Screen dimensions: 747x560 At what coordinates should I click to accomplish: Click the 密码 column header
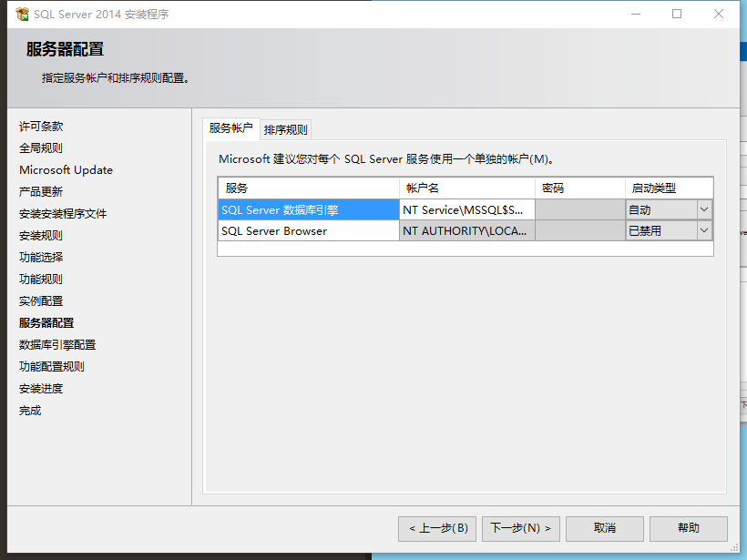click(580, 188)
